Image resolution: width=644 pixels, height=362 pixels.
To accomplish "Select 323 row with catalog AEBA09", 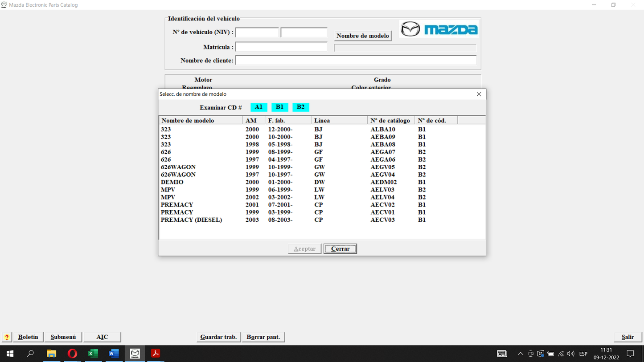I will coord(322,137).
